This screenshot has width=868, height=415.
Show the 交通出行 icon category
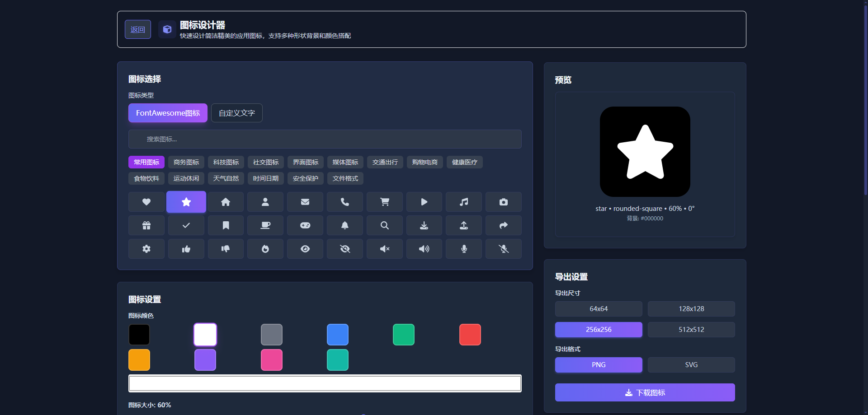pyautogui.click(x=385, y=162)
